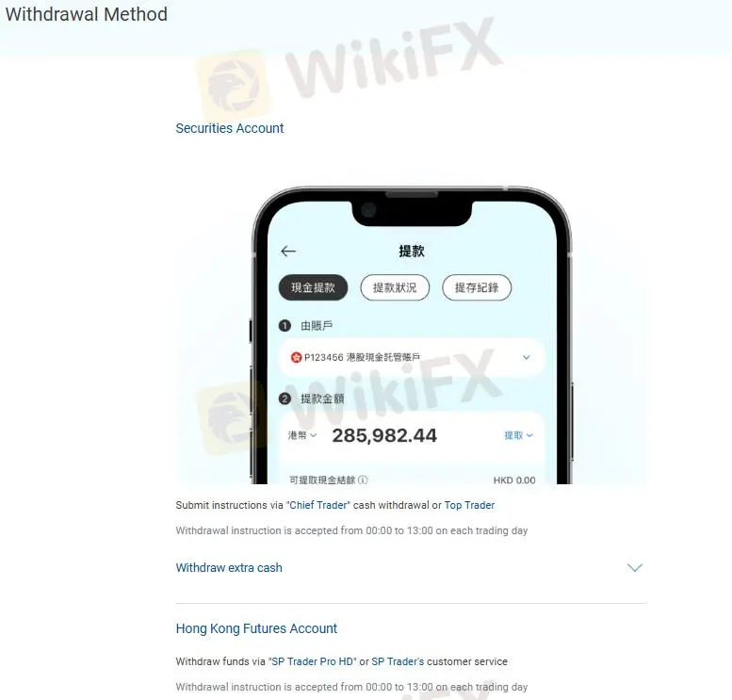Screen dimensions: 732x700
Task: Click the Hong Kong Futures Account heading
Action: [x=256, y=628]
